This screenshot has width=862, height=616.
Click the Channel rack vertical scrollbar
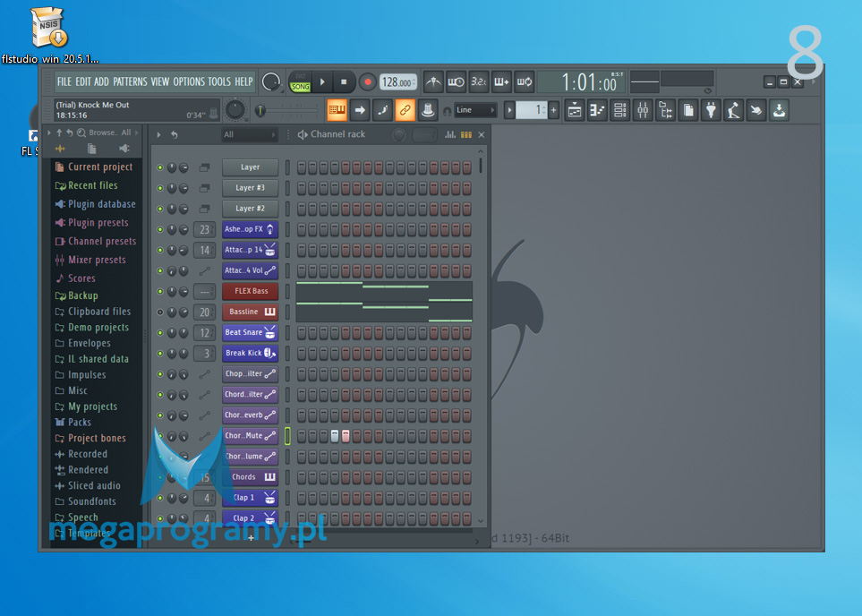(x=481, y=165)
